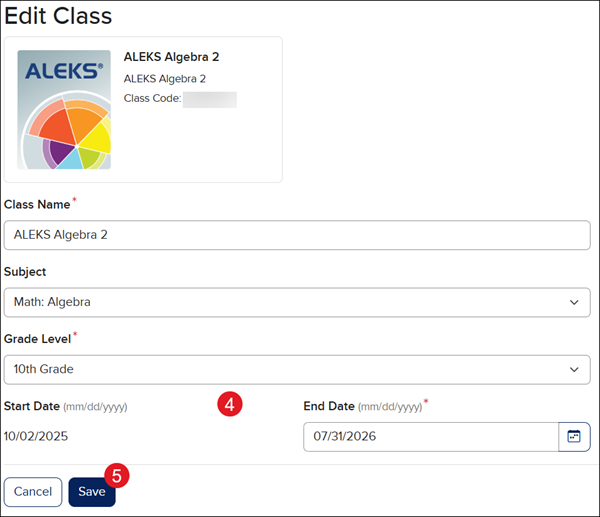Click the red step 4 marker
The image size is (600, 517).
[x=230, y=405]
